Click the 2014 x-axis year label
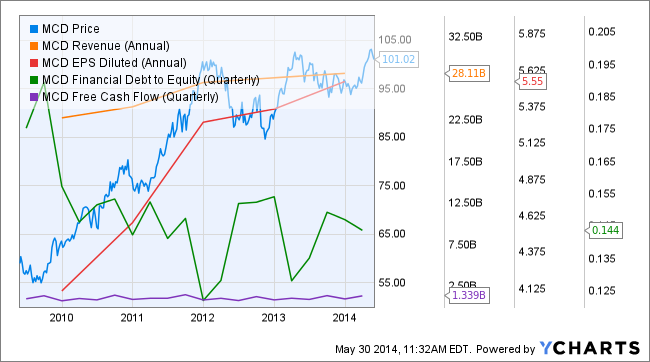The image size is (650, 362). click(x=344, y=318)
